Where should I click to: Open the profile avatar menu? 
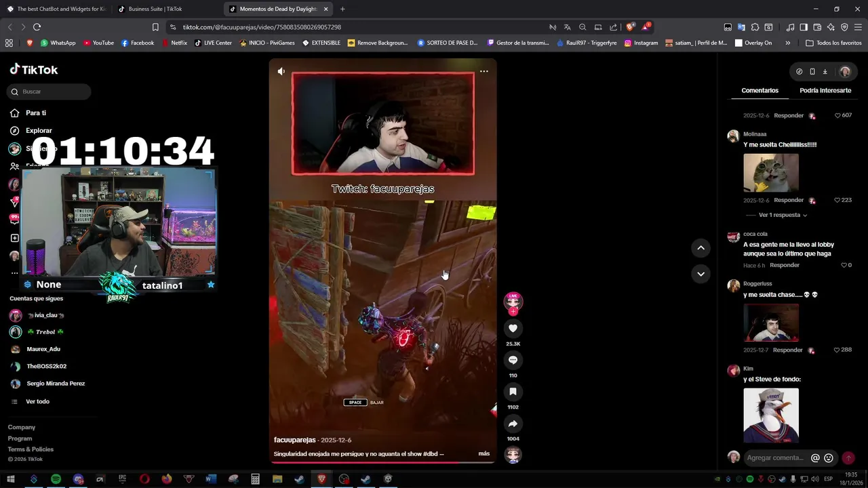(x=844, y=71)
